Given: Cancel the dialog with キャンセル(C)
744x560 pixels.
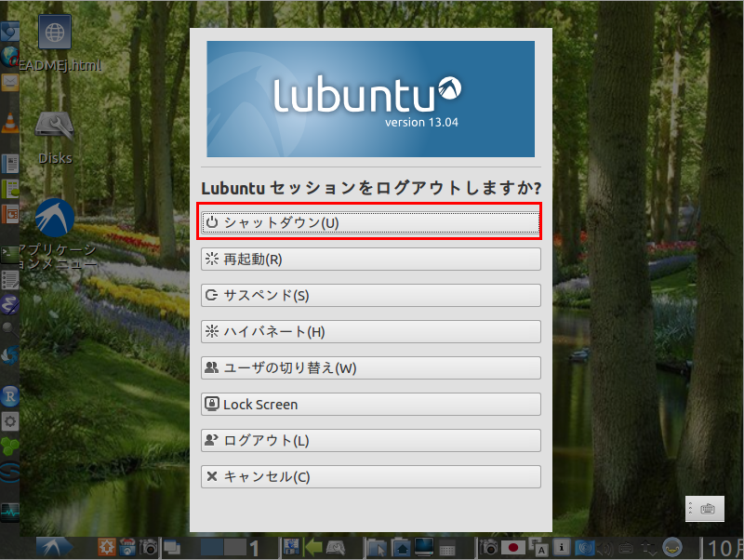Looking at the screenshot, I should pos(370,476).
